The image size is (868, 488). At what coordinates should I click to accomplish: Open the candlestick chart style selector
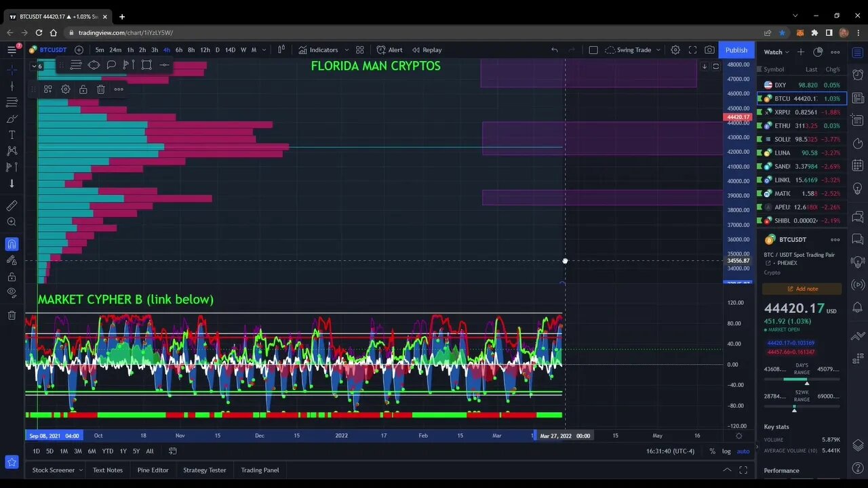pyautogui.click(x=281, y=49)
